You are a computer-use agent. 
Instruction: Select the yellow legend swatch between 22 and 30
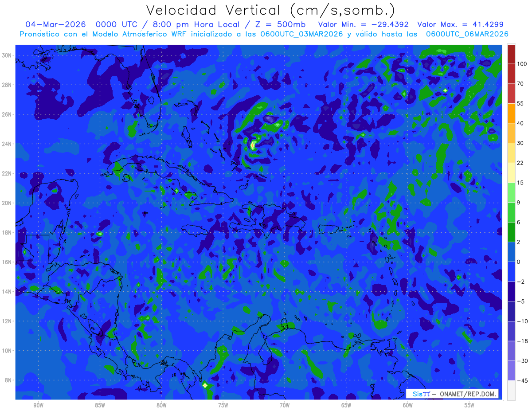[511, 153]
